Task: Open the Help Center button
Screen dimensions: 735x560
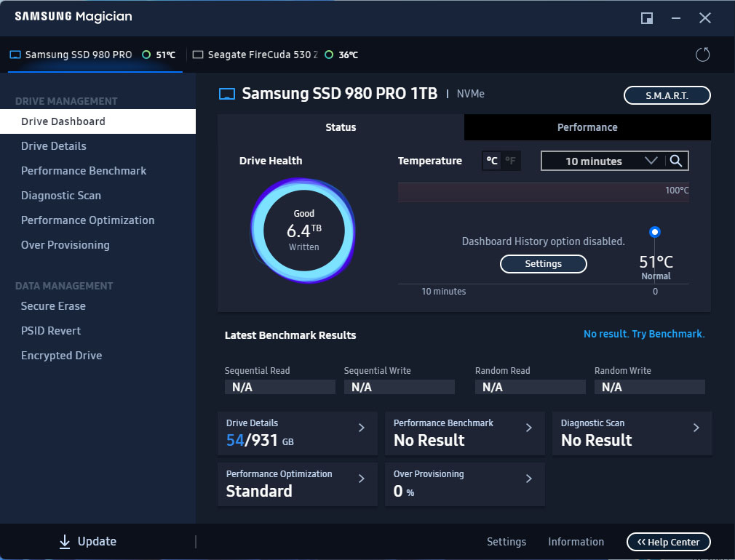Action: pyautogui.click(x=669, y=543)
